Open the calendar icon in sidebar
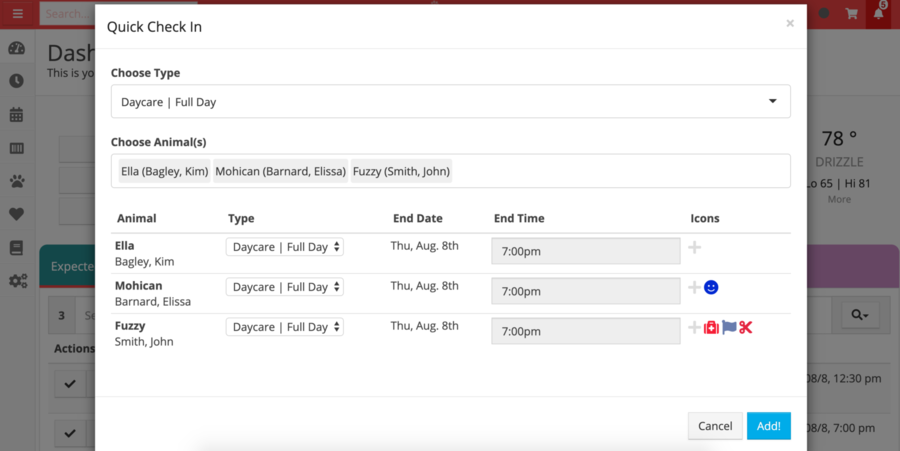This screenshot has height=451, width=900. point(17,114)
